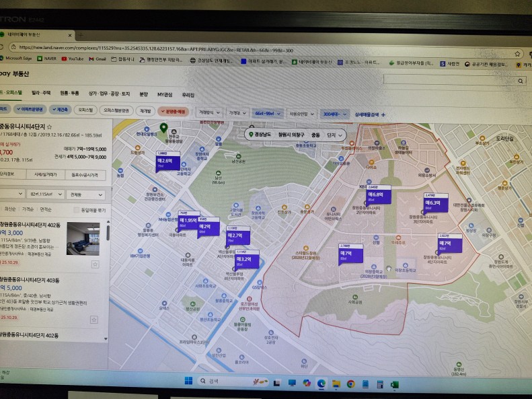Click the green location pin on the map

163,128
